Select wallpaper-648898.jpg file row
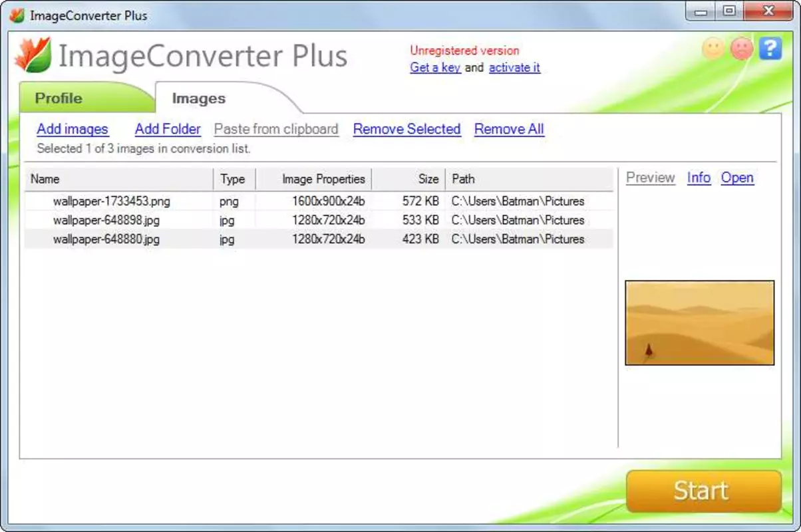 pyautogui.click(x=319, y=220)
